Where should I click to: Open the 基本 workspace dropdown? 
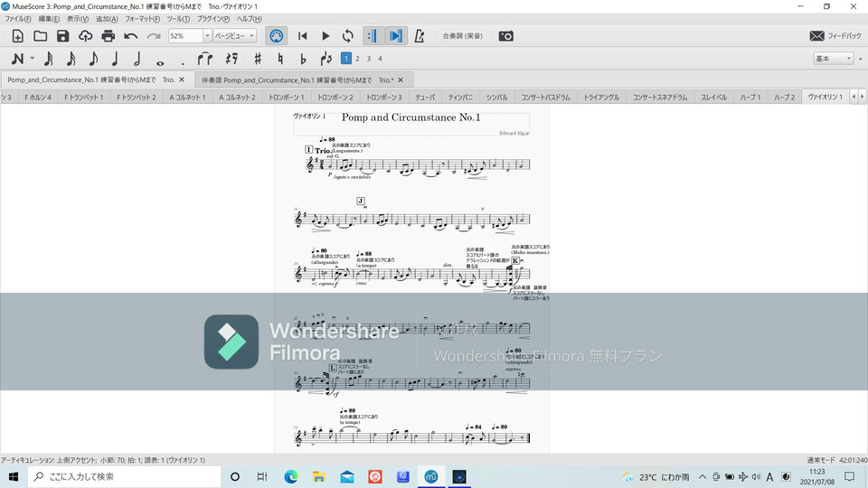(833, 59)
